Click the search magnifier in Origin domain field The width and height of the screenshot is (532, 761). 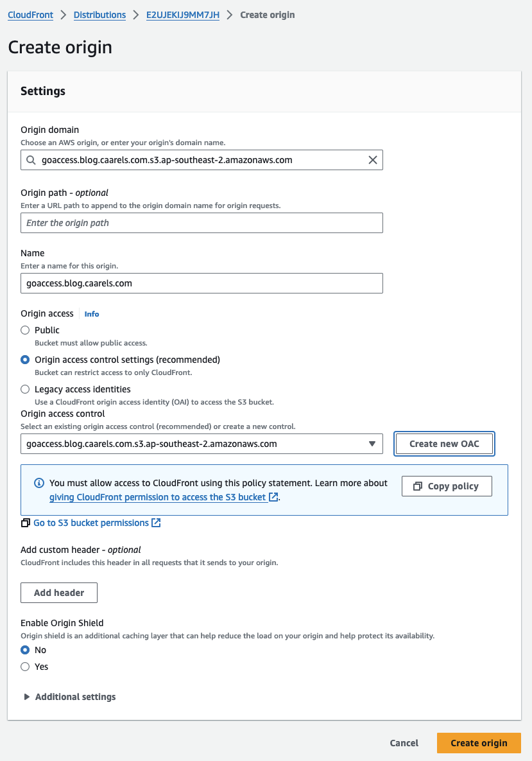click(x=31, y=160)
